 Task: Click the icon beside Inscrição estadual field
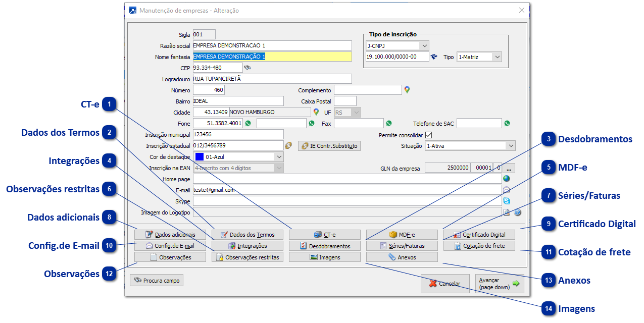pos(288,146)
